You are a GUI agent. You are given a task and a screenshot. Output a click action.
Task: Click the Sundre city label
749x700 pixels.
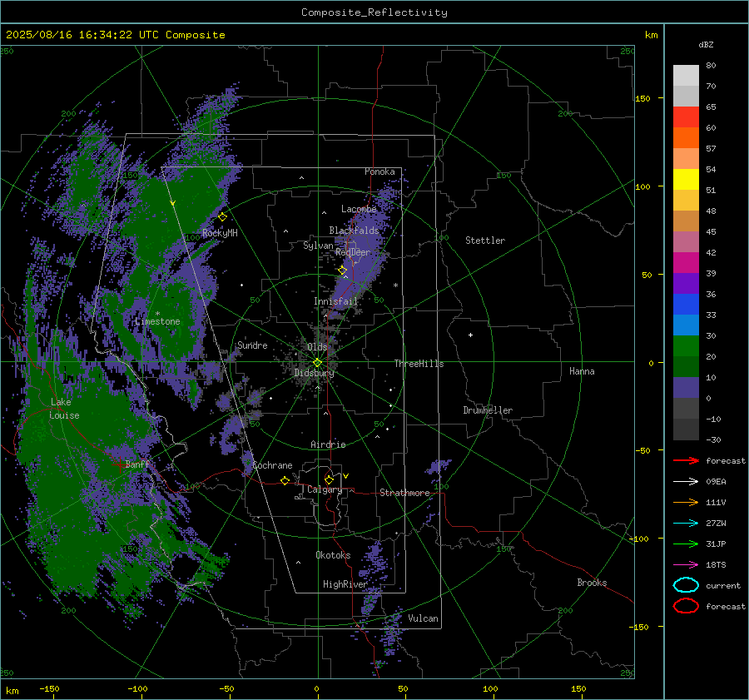click(252, 345)
